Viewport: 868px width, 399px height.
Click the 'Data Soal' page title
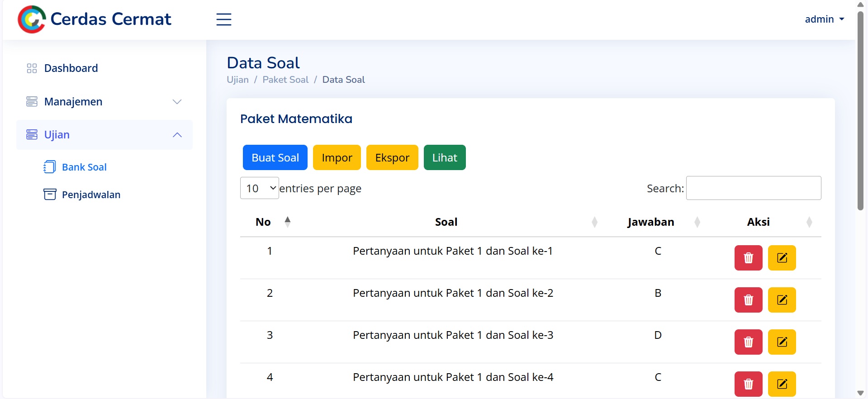(263, 63)
